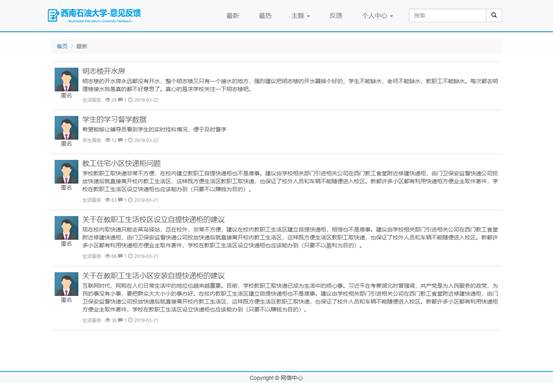
Task: Click avatar of 关于在教职工生活校区设立自提快递柜的建议 post
Action: (66, 228)
